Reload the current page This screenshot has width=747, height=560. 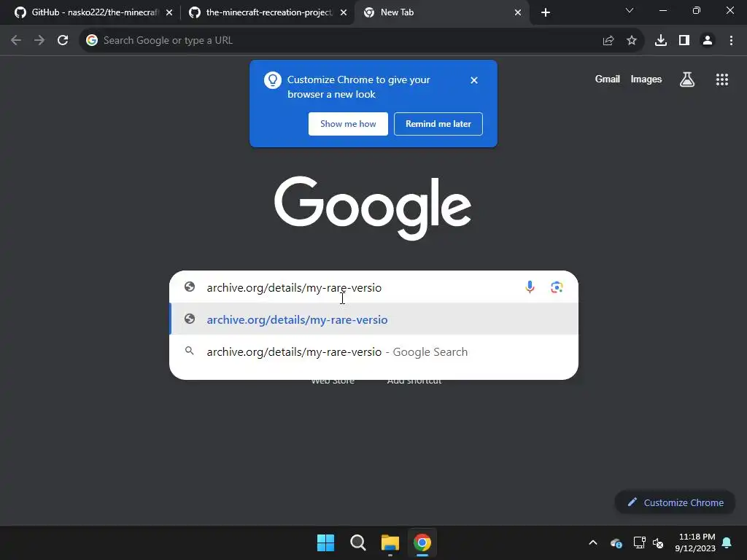(63, 41)
